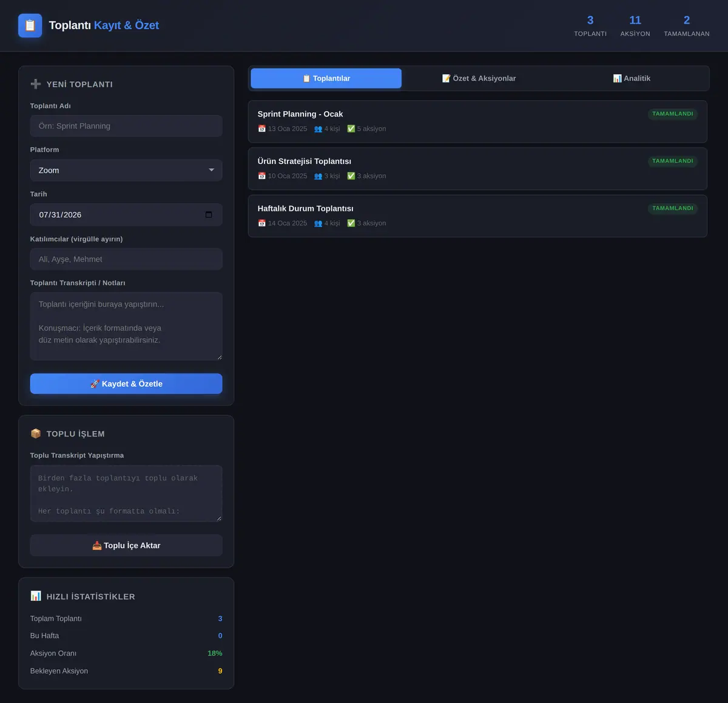Click the Toplu Transkript Yapıştırma text area

[x=126, y=494]
